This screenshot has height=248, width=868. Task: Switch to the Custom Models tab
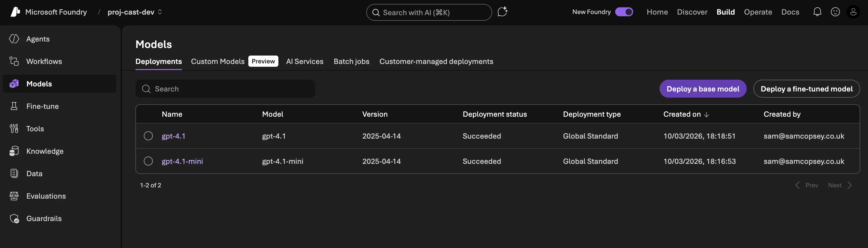(x=218, y=62)
